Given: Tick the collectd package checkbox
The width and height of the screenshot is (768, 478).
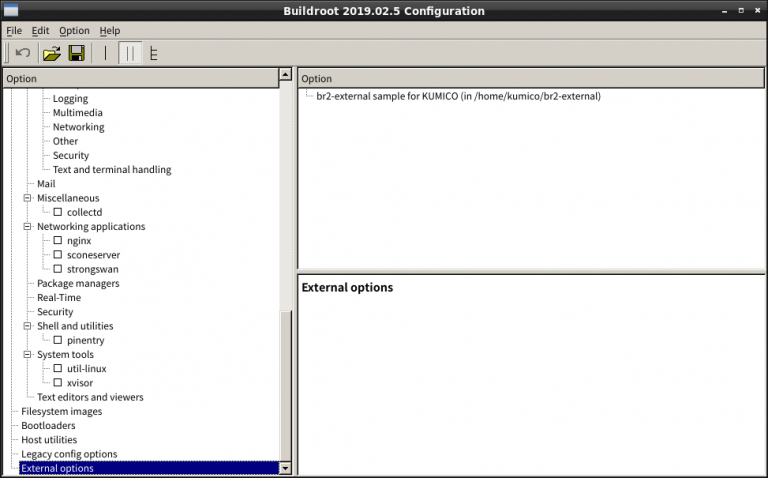Looking at the screenshot, I should 58,212.
